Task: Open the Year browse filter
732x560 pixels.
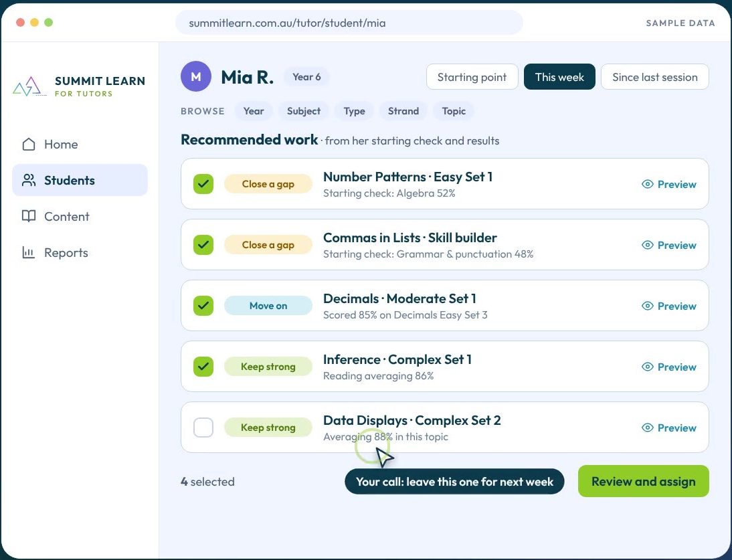Action: [254, 111]
